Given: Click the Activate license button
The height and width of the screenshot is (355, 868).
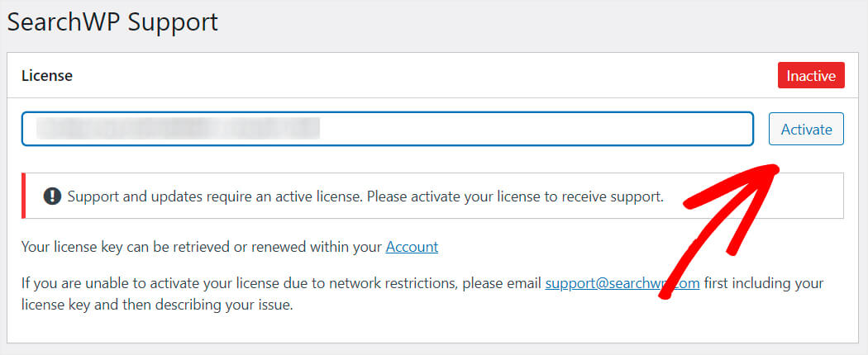Looking at the screenshot, I should click(806, 130).
